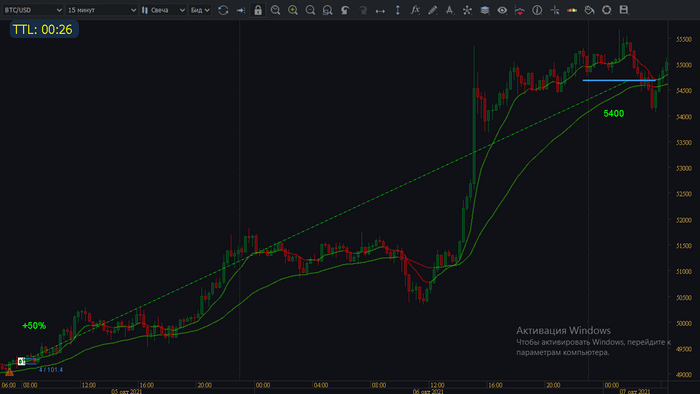700x394 pixels.
Task: Open the Бид price side dropdown
Action: [200, 10]
